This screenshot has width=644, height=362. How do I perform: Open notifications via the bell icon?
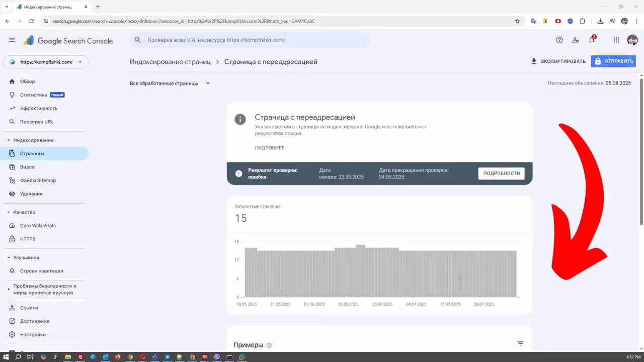point(592,40)
